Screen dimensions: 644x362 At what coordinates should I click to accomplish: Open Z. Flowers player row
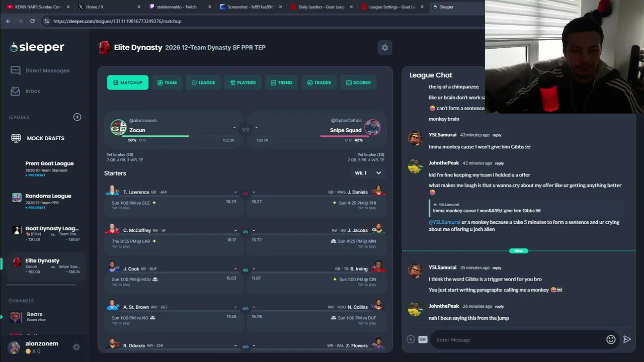point(316,344)
